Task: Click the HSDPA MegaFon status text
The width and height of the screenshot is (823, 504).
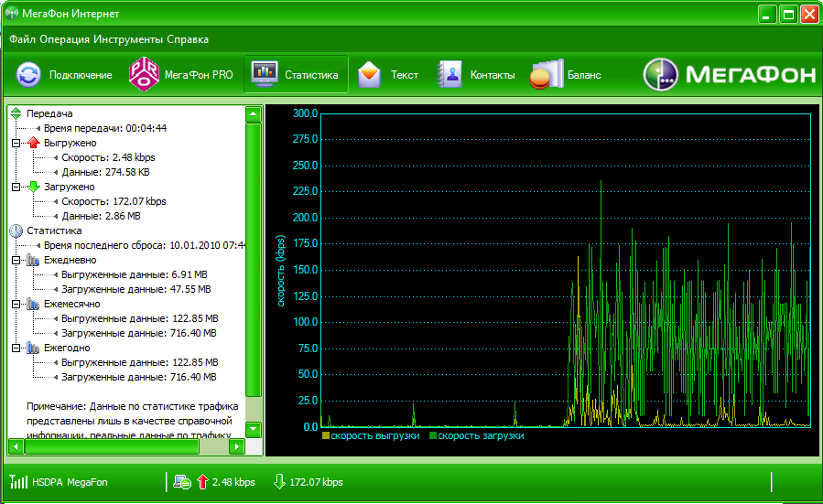Action: click(x=70, y=482)
